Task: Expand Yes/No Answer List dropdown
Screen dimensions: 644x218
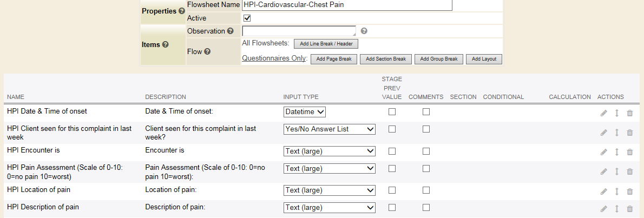Action: (330, 129)
